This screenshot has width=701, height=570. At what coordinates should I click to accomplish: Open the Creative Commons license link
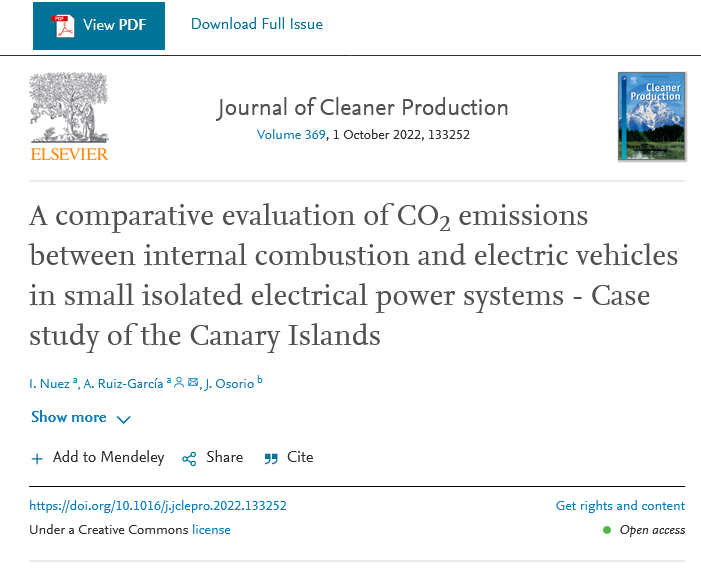pos(211,530)
